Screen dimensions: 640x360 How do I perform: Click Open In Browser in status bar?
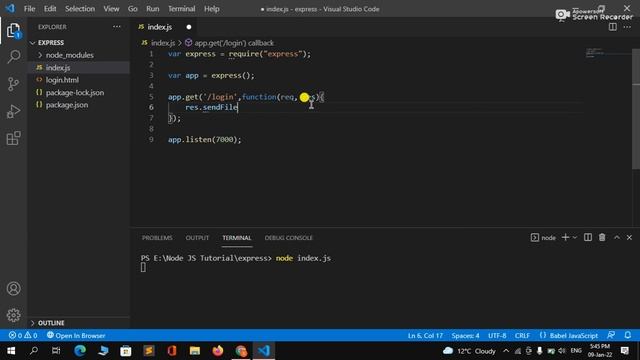[76, 336]
